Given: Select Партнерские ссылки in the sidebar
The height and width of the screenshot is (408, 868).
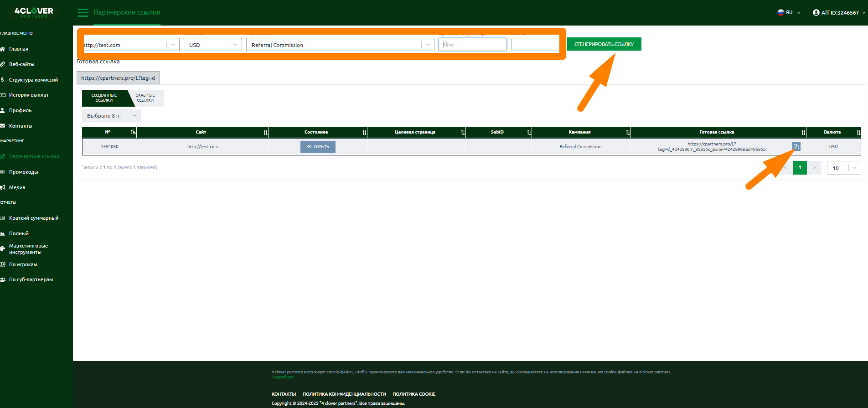Looking at the screenshot, I should pos(34,156).
